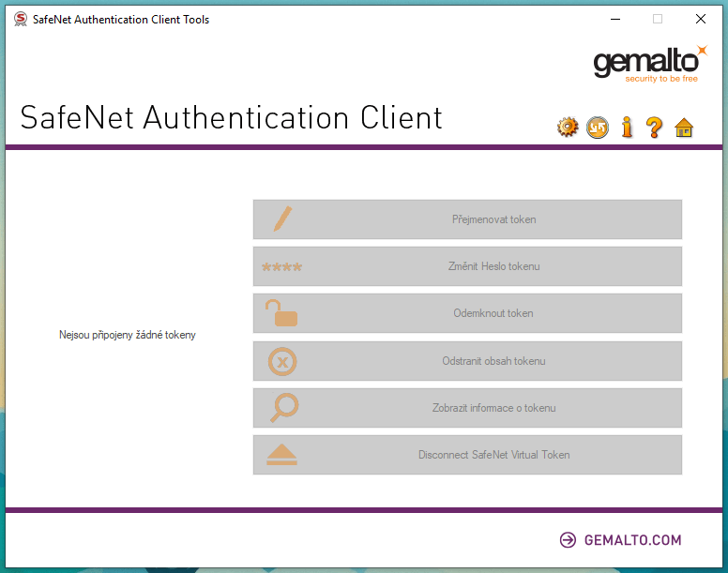The height and width of the screenshot is (573, 728).
Task: Click Odstranit obsah tokenu
Action: tap(467, 361)
